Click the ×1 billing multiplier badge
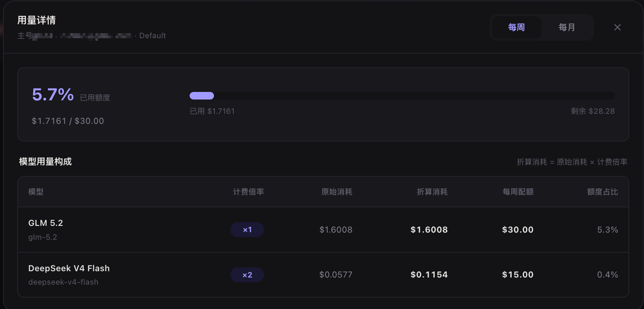This screenshot has height=309, width=644. point(247,230)
